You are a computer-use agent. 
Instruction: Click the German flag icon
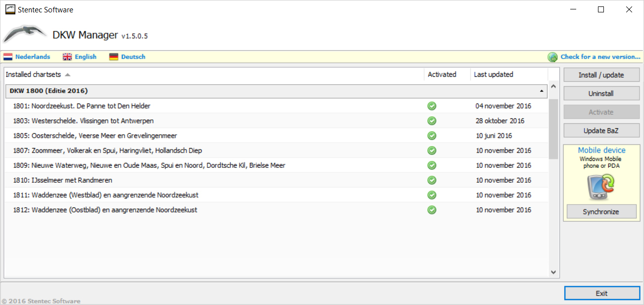pos(114,57)
